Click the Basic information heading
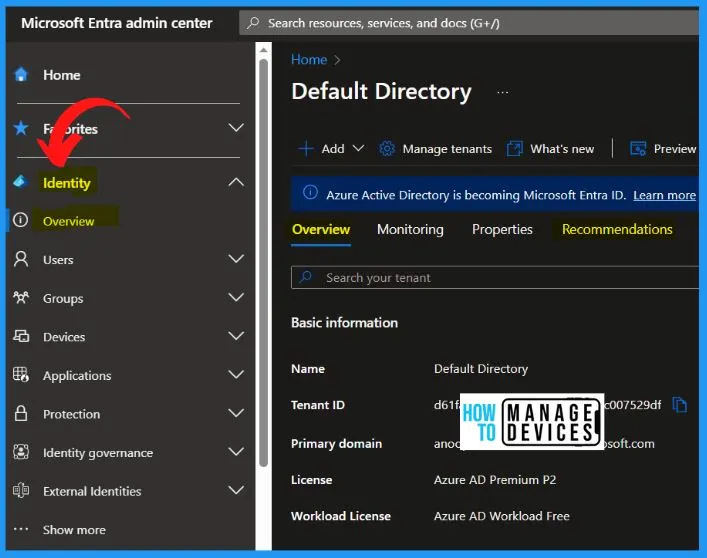 tap(344, 323)
